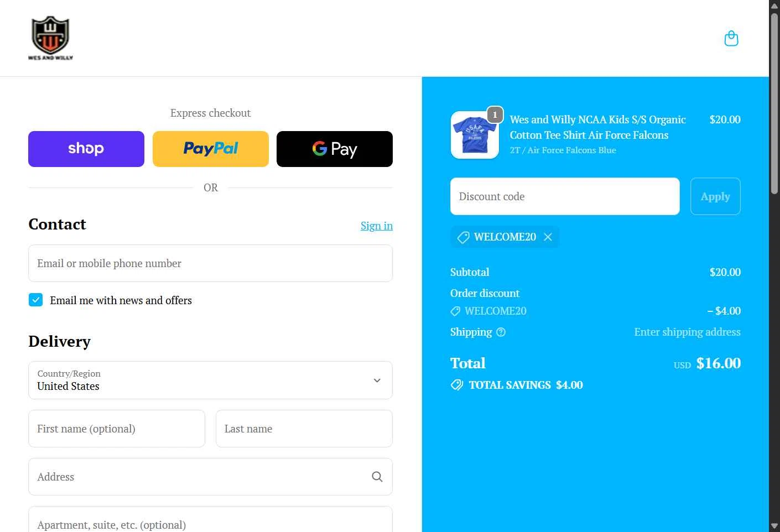Click the Shipping help question icon
This screenshot has width=780, height=532.
(x=501, y=332)
